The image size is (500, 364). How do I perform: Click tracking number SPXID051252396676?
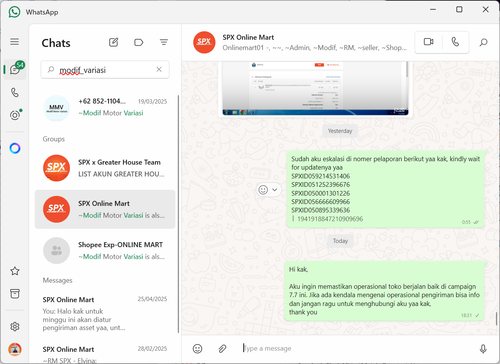pyautogui.click(x=320, y=184)
